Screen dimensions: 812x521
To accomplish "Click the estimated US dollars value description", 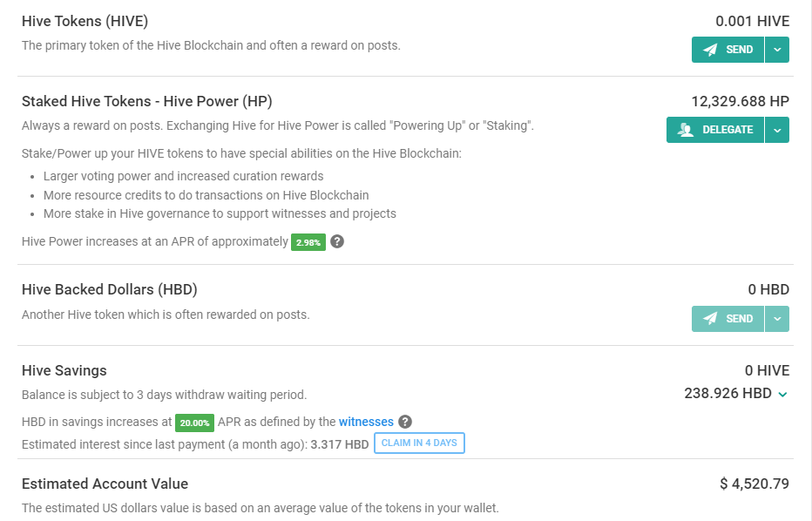I will pos(260,508).
